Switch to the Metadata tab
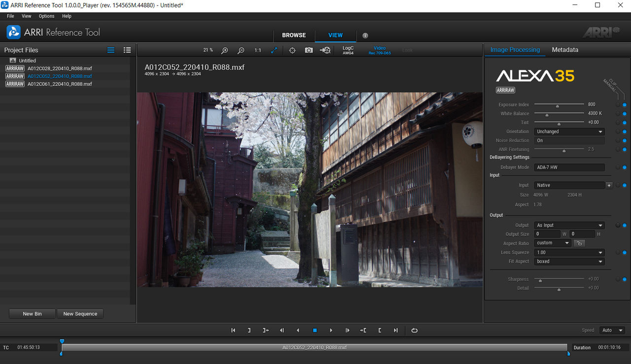This screenshot has height=364, width=631. click(565, 50)
